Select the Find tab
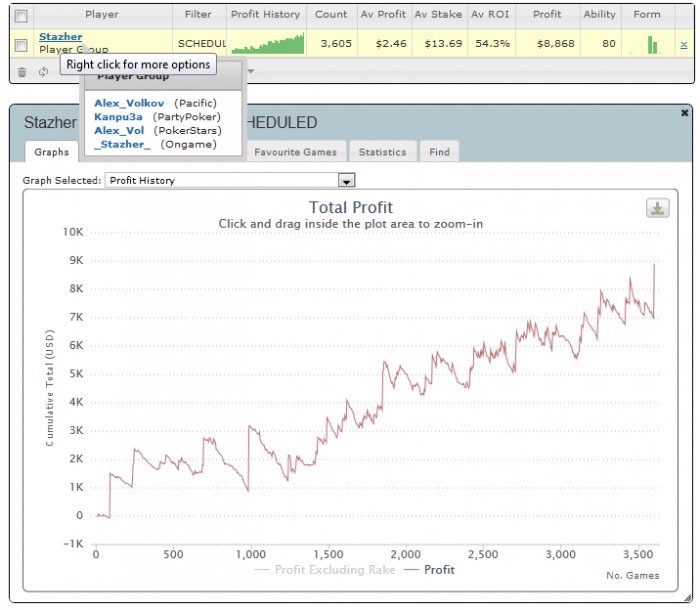Image resolution: width=700 pixels, height=610 pixels. [x=440, y=152]
